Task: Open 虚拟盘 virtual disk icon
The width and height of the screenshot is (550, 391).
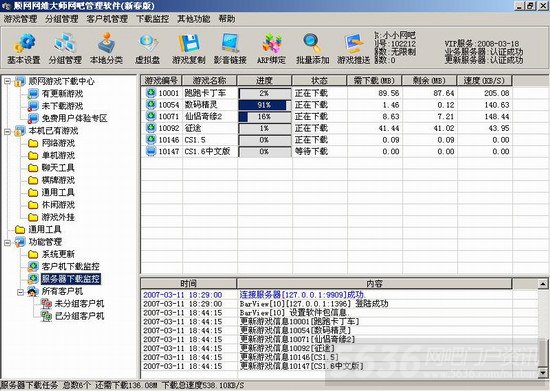Action: (148, 43)
